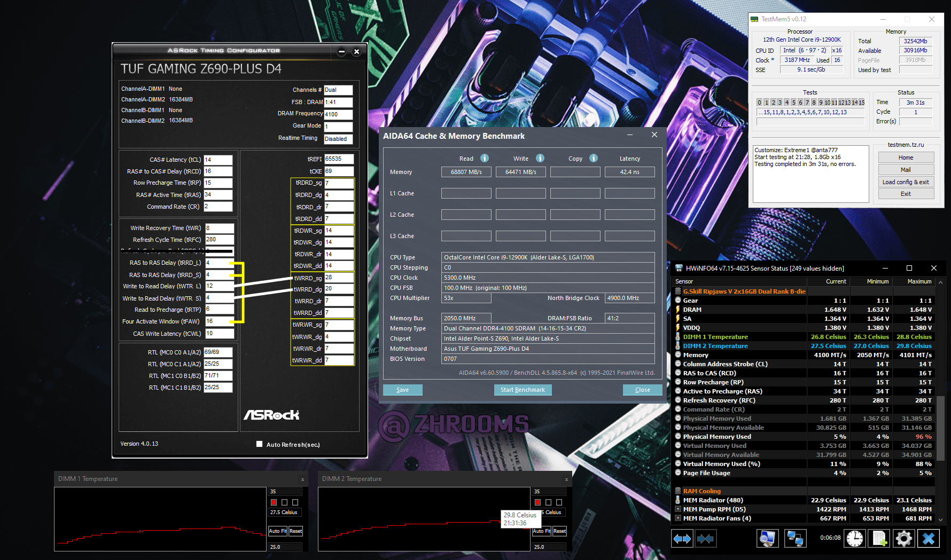This screenshot has height=560, width=951.
Task: Click the Close button in AIDA64 benchmark
Action: 642,390
